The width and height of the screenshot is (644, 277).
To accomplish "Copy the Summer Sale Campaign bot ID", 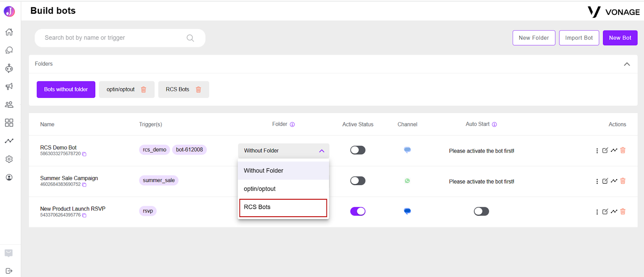I will [x=84, y=184].
